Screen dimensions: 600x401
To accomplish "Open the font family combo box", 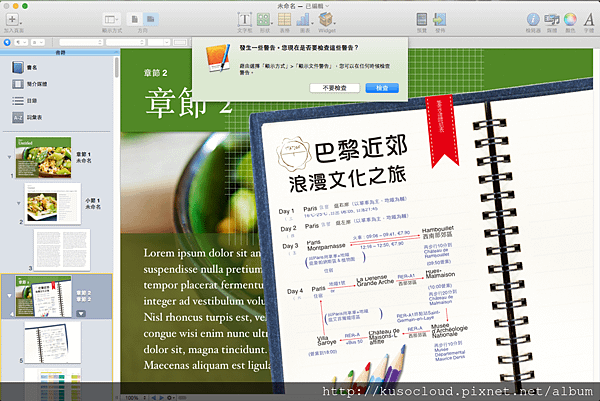I will click(81, 42).
